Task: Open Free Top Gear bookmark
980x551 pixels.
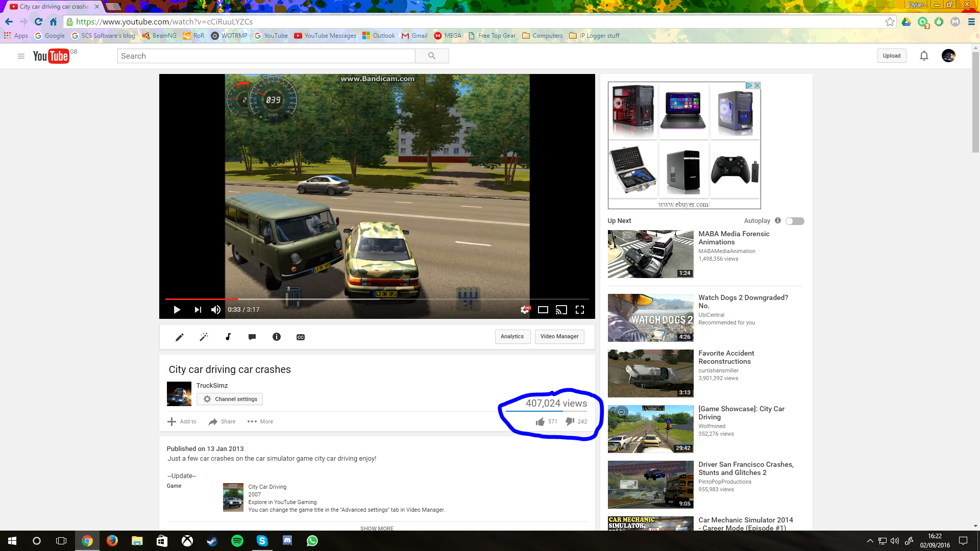Action: (492, 36)
